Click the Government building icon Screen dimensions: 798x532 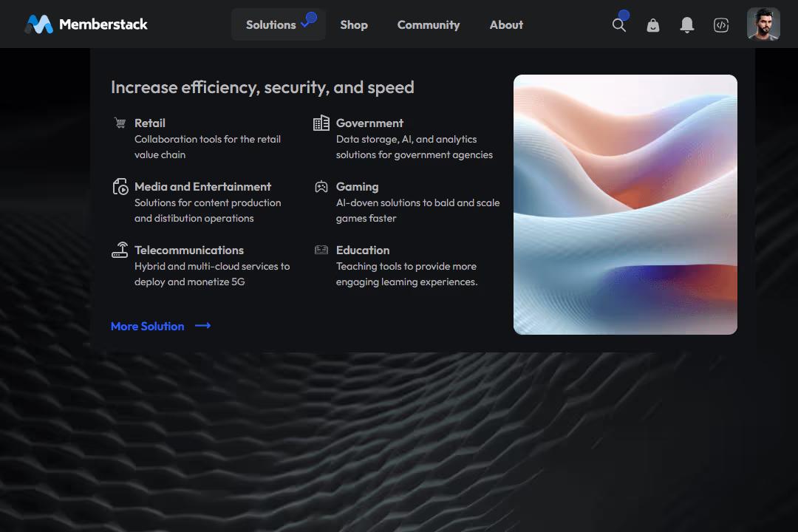[x=321, y=123]
